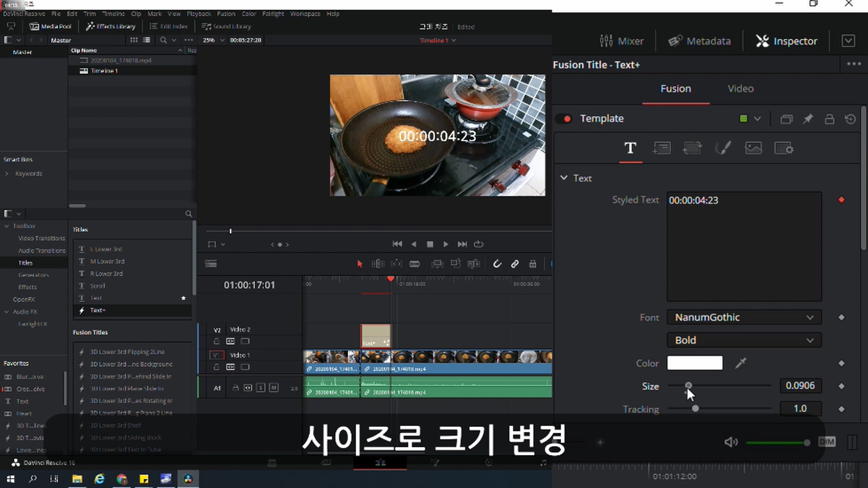
Task: Open the Metadata panel
Action: [x=699, y=41]
